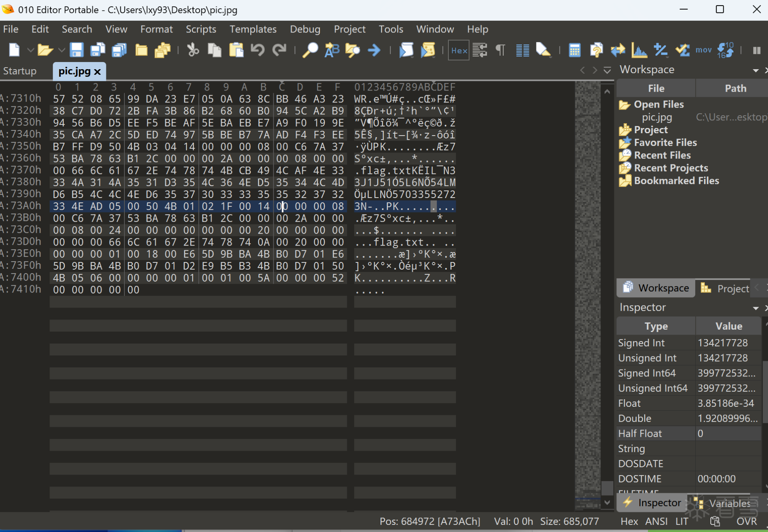Open the Templates menu
The height and width of the screenshot is (532, 768).
[x=253, y=29]
